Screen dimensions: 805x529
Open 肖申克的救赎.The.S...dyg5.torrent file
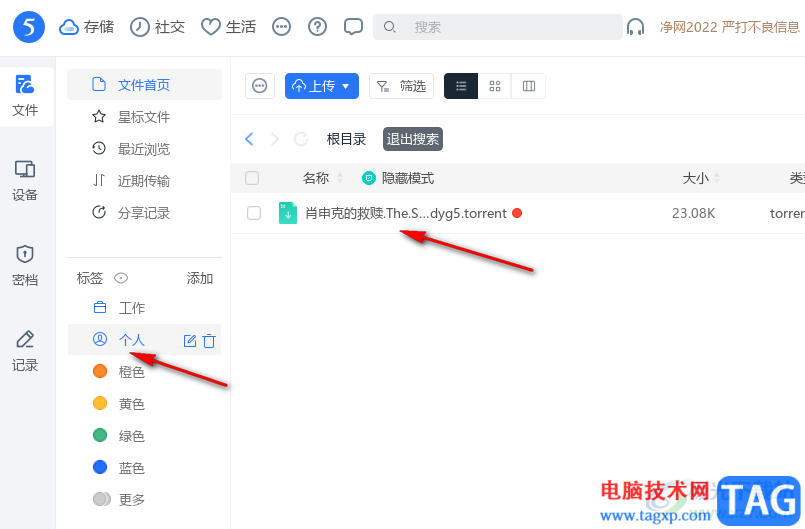click(406, 213)
